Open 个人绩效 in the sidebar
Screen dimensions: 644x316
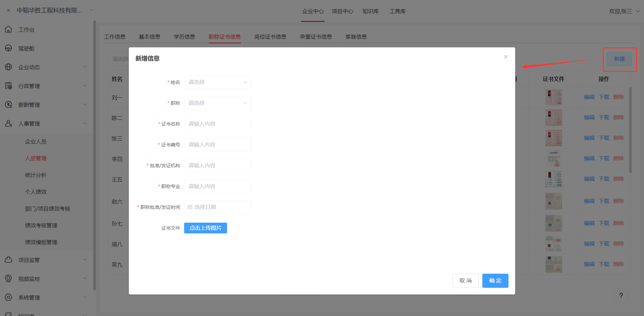pos(36,192)
